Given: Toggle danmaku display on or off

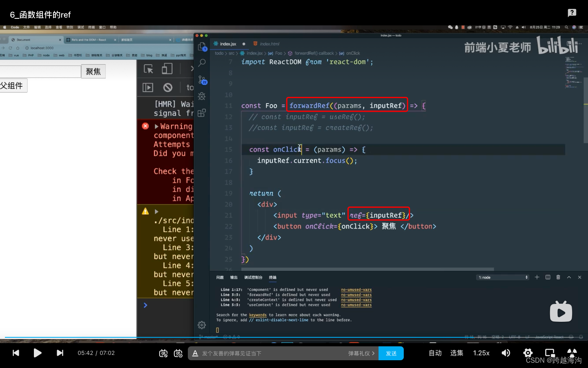Looking at the screenshot, I should (x=163, y=353).
